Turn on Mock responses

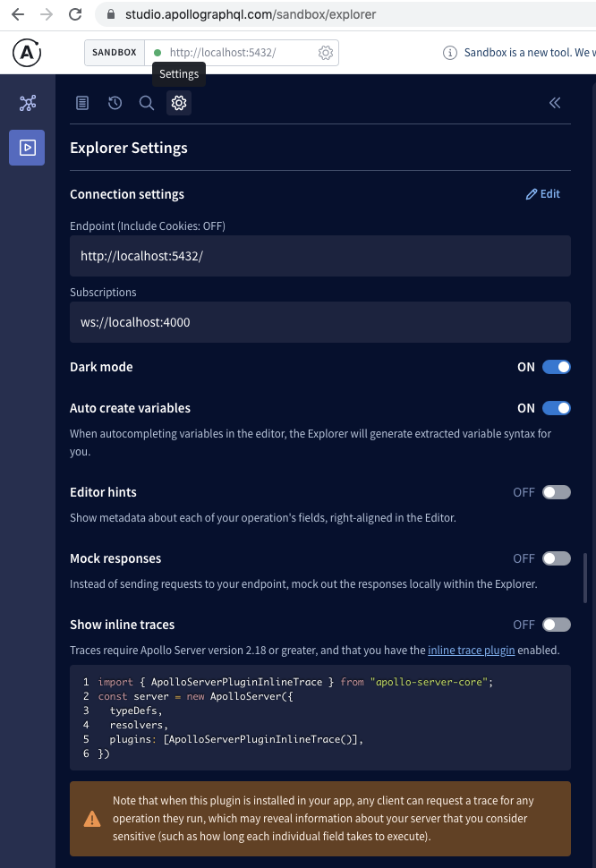(555, 558)
